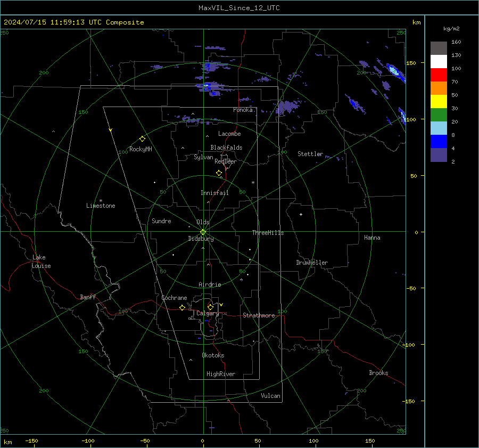
Task: Click the Olds city label
Action: coord(203,222)
